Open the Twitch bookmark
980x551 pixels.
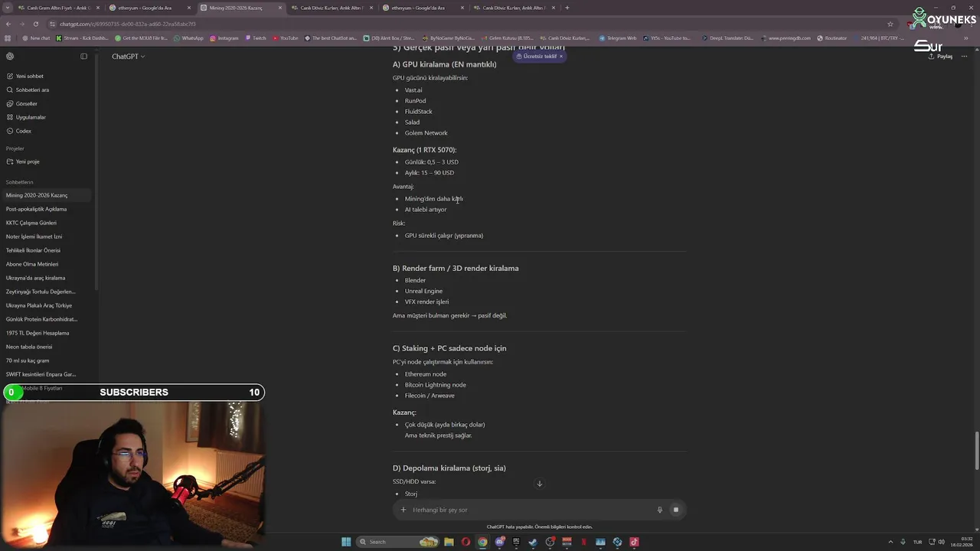click(256, 37)
